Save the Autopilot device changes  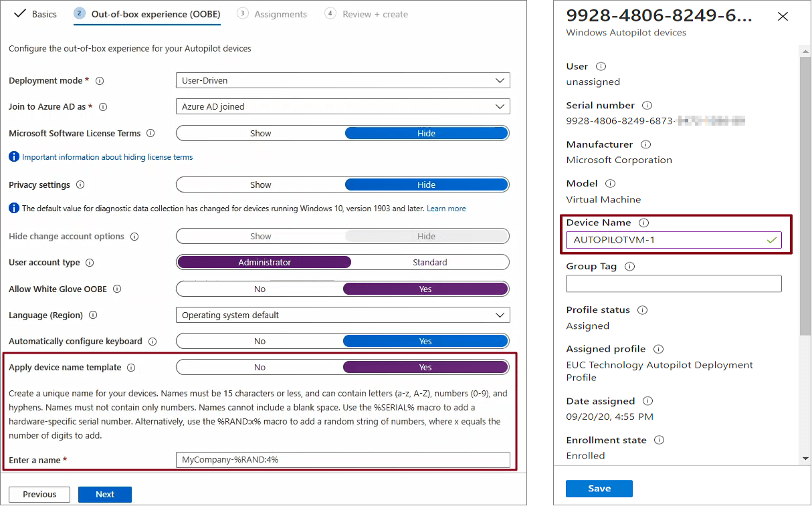click(x=599, y=488)
